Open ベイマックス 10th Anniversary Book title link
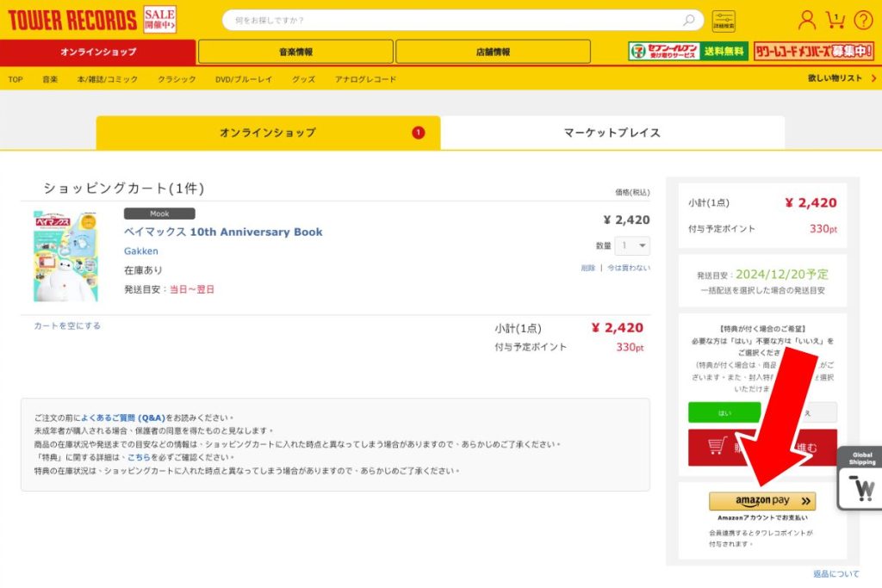Screen dimensions: 882x588 tap(223, 232)
